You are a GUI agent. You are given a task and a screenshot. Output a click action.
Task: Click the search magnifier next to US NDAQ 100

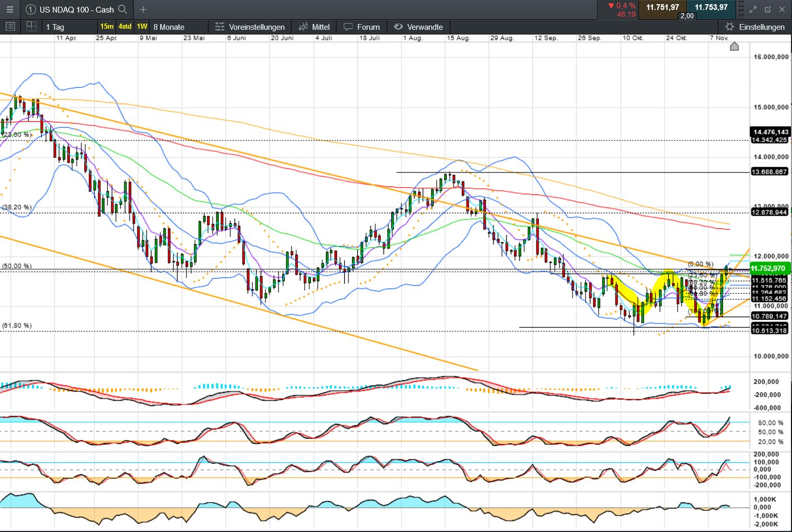click(x=123, y=9)
